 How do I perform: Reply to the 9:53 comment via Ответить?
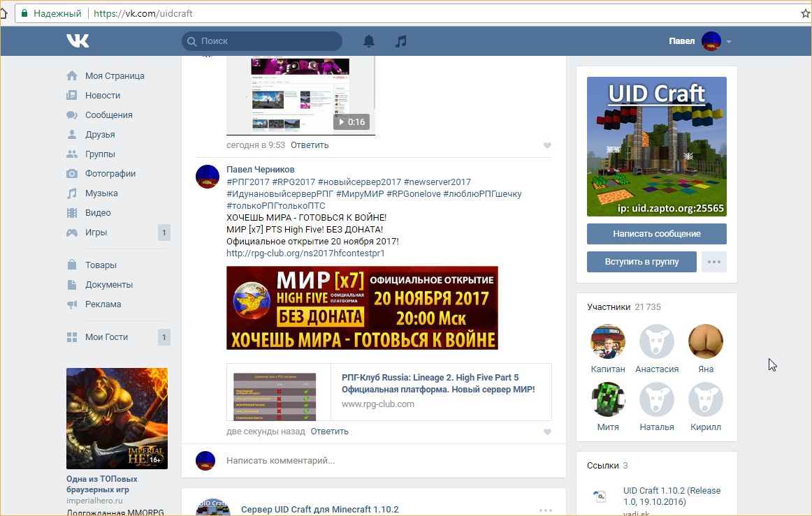(310, 145)
